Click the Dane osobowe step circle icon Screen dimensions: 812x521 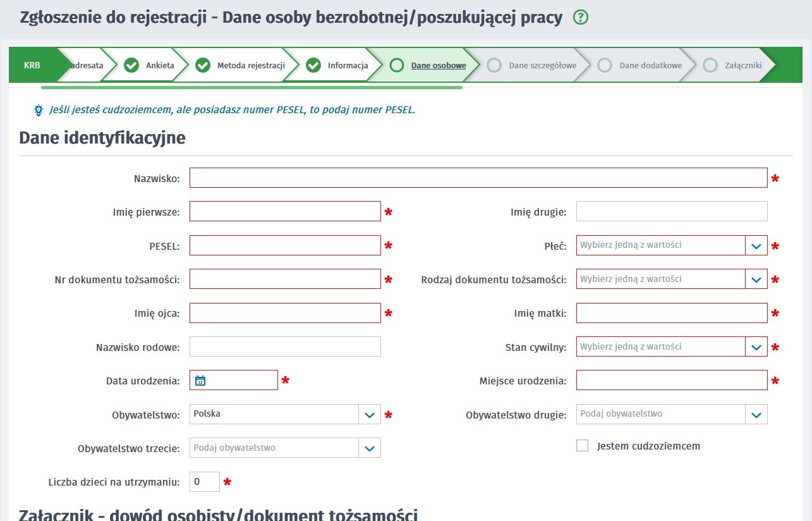(397, 65)
